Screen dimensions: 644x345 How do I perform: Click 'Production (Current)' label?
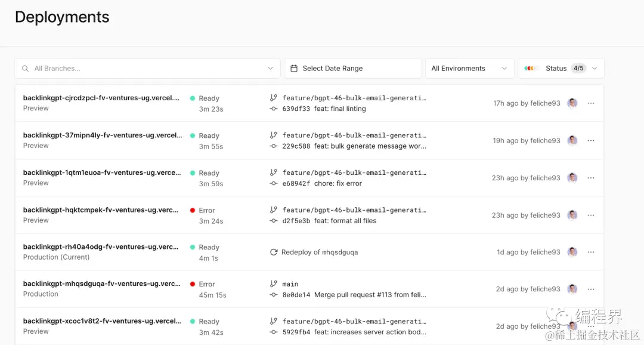pyautogui.click(x=56, y=257)
